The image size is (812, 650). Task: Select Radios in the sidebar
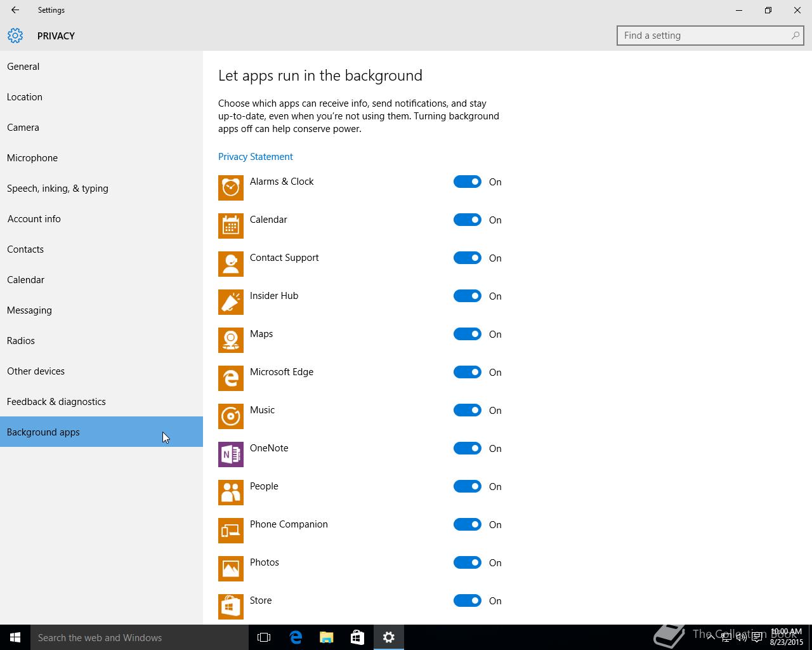101,340
